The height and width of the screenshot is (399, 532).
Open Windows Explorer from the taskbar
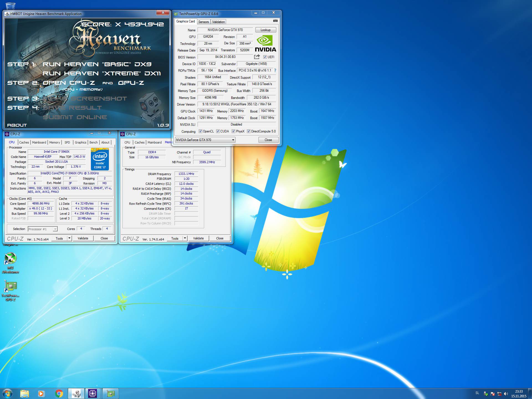(25, 393)
